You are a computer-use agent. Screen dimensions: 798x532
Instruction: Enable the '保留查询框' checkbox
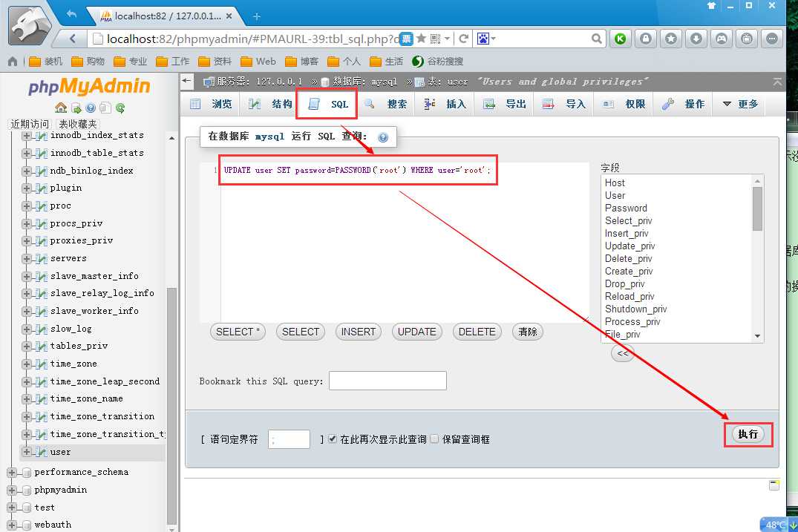(x=435, y=439)
